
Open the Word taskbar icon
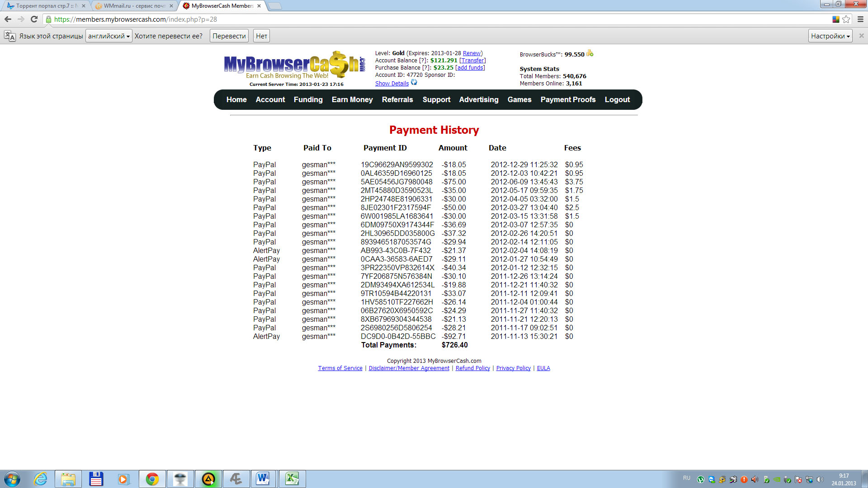point(264,479)
